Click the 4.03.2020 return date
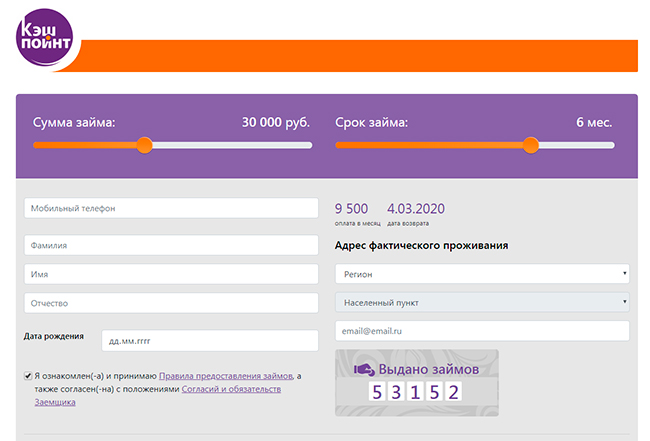This screenshot has width=650, height=441. tap(415, 209)
